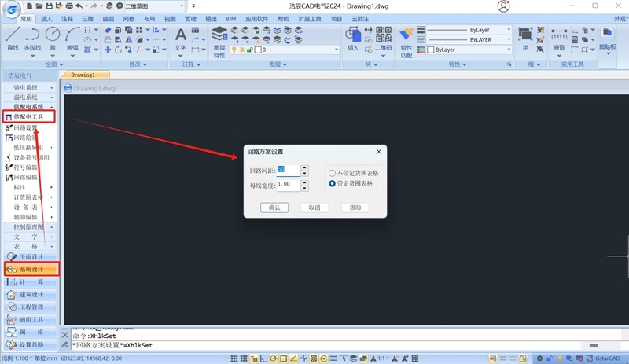
Task: Open 图层特性 layer properties
Action: pos(219,42)
